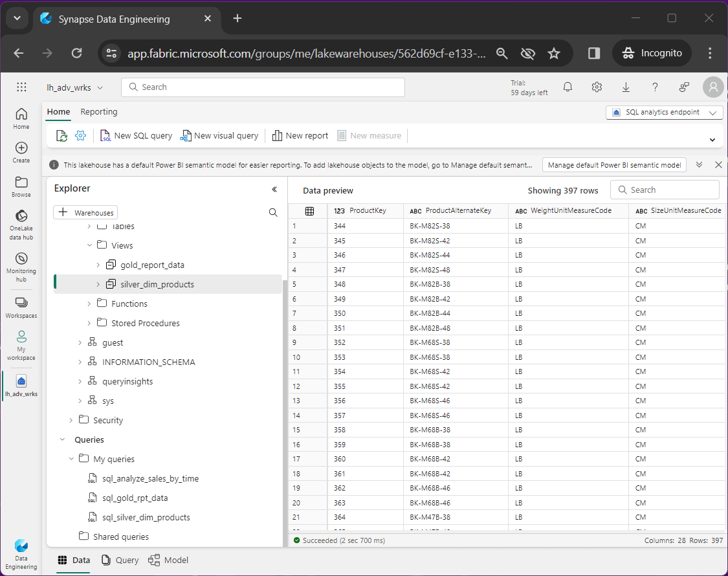Switch to Model view at bottom
Viewport: 728px width, 576px height.
tap(169, 560)
